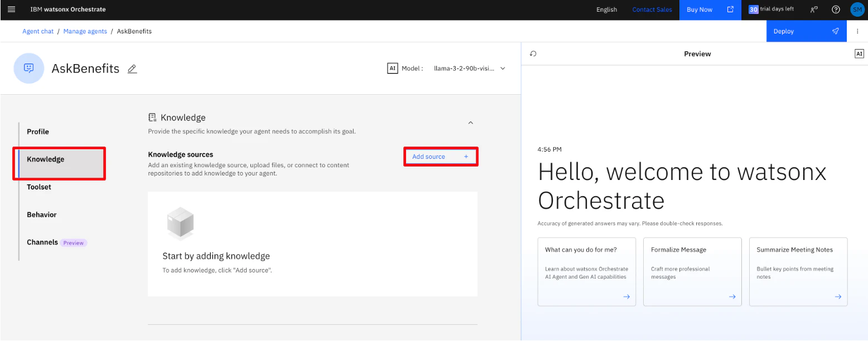Viewport: 868px width, 341px height.
Task: Open the English language selector
Action: 607,9
